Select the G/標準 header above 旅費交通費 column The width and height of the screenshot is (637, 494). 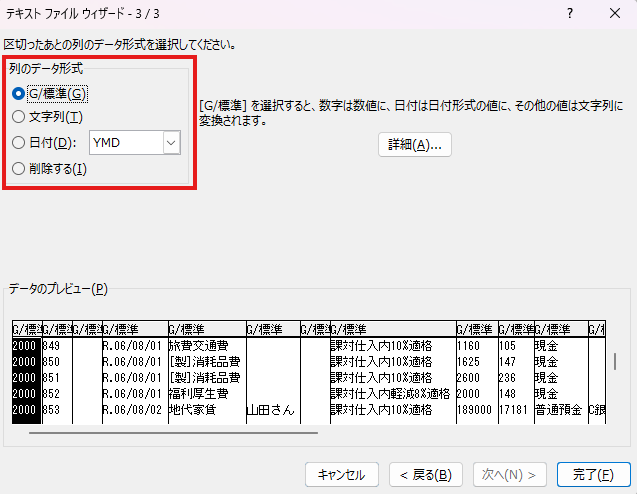pos(207,329)
